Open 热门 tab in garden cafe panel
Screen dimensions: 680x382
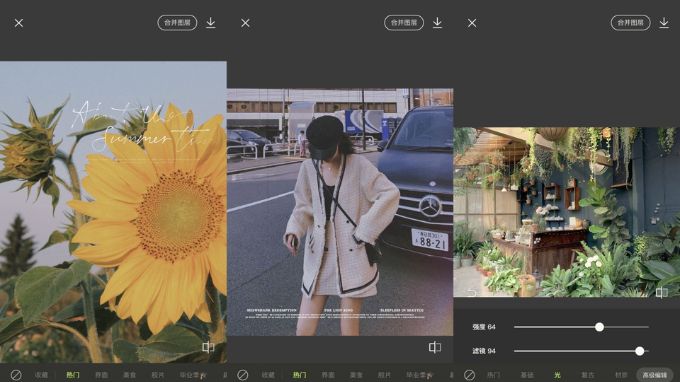[x=494, y=375]
